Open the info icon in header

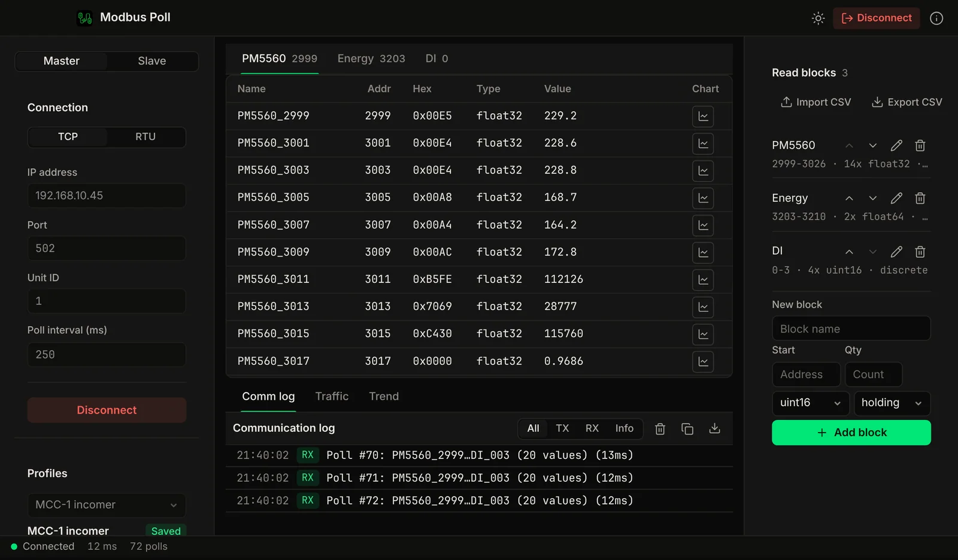click(936, 18)
